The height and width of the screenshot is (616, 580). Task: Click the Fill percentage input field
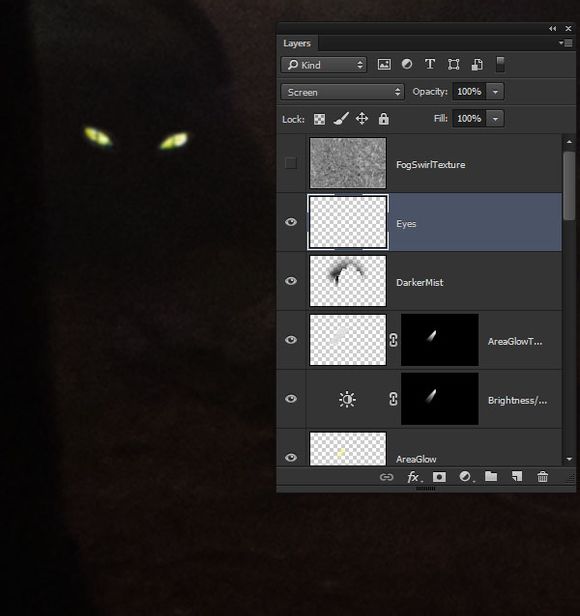point(469,119)
